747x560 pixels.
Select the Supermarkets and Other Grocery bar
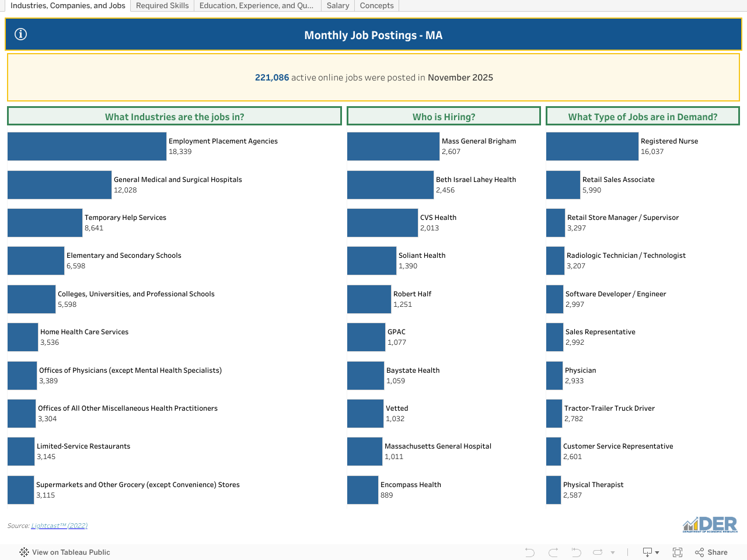click(21, 490)
